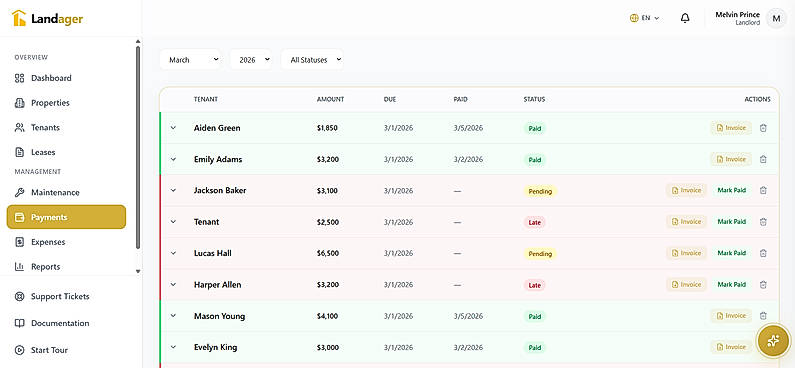This screenshot has width=795, height=368.
Task: Open the March month dropdown
Action: (190, 60)
